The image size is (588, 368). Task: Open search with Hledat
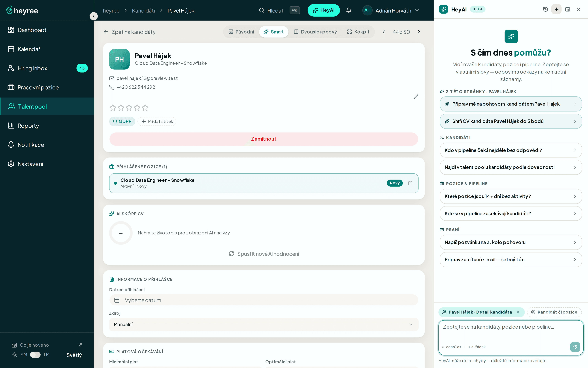click(271, 10)
